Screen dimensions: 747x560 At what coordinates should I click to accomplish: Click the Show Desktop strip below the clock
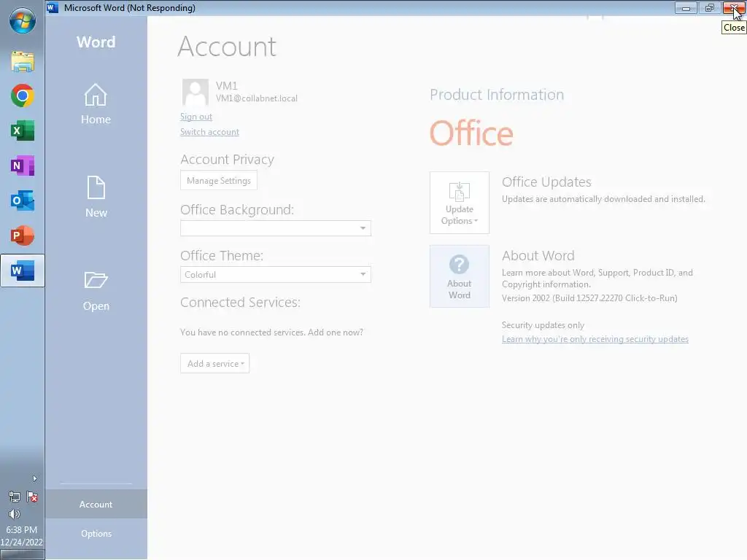(22, 555)
